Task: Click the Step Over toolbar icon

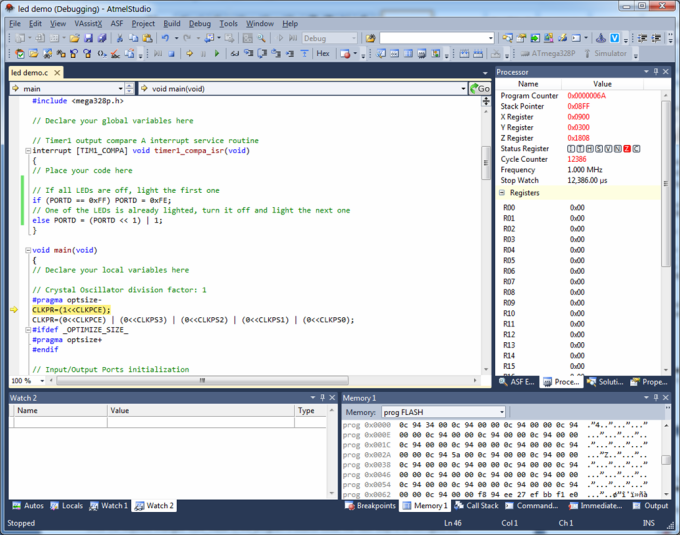Action: pos(262,53)
